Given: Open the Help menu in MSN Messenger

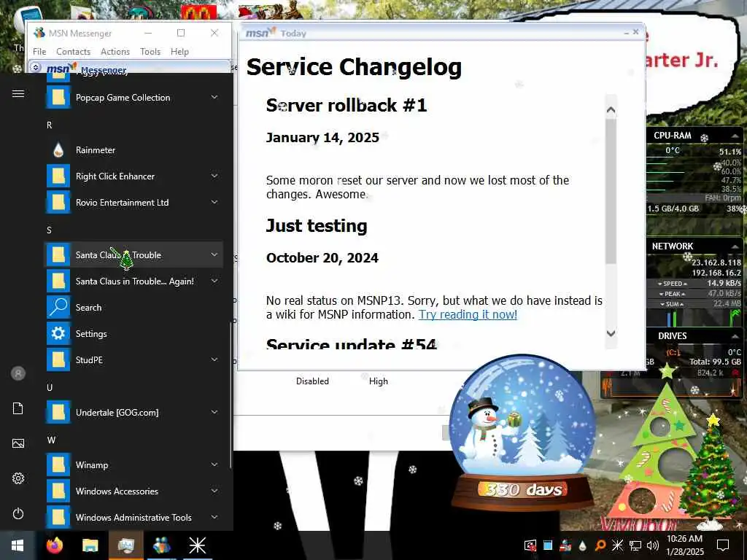Looking at the screenshot, I should pyautogui.click(x=179, y=52).
